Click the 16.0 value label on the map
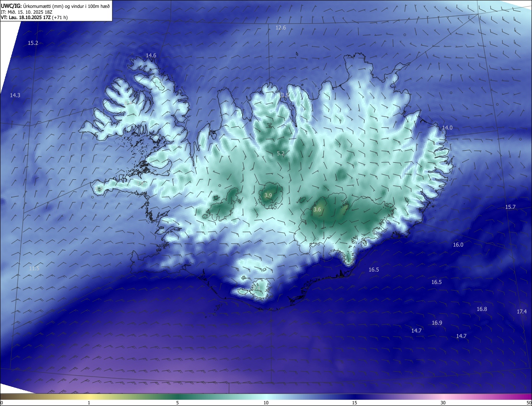The width and height of the screenshot is (532, 406). 458,245
